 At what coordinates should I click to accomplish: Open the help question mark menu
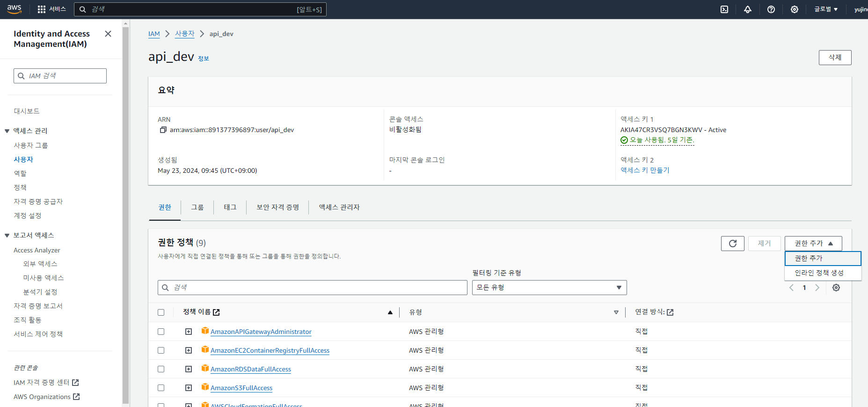(x=771, y=9)
